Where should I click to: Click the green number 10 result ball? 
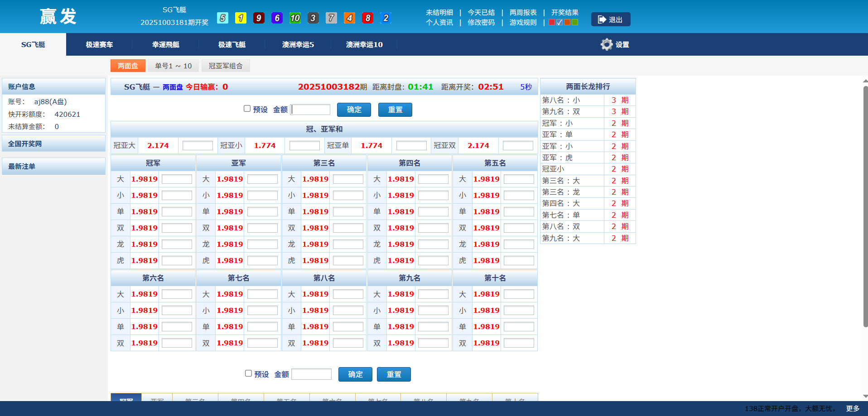pos(295,18)
